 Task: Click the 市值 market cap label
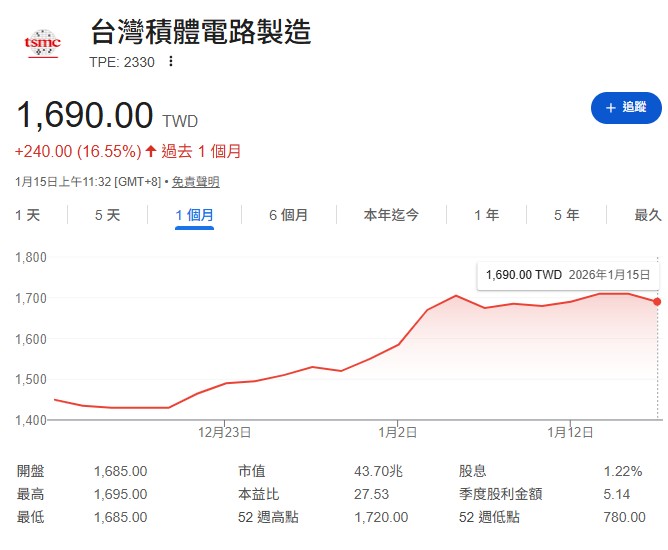click(x=252, y=471)
